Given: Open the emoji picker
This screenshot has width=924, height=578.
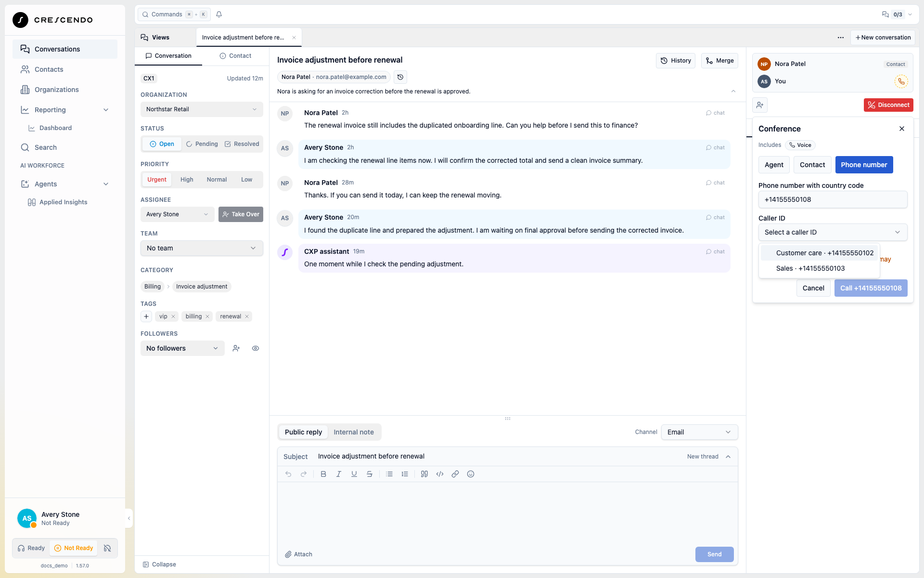Looking at the screenshot, I should click(471, 474).
